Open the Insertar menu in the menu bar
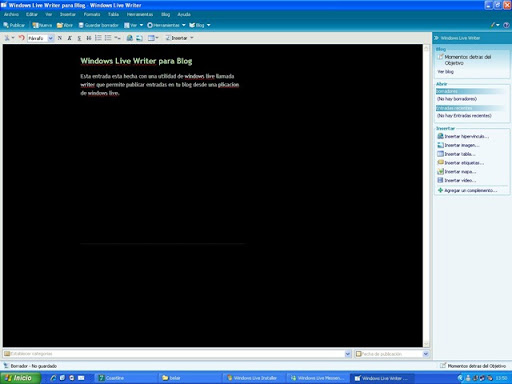The height and width of the screenshot is (384, 512). click(68, 14)
